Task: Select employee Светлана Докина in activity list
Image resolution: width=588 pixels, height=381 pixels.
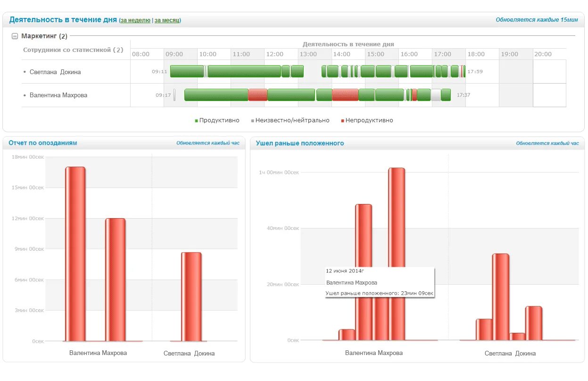Action: tap(55, 72)
